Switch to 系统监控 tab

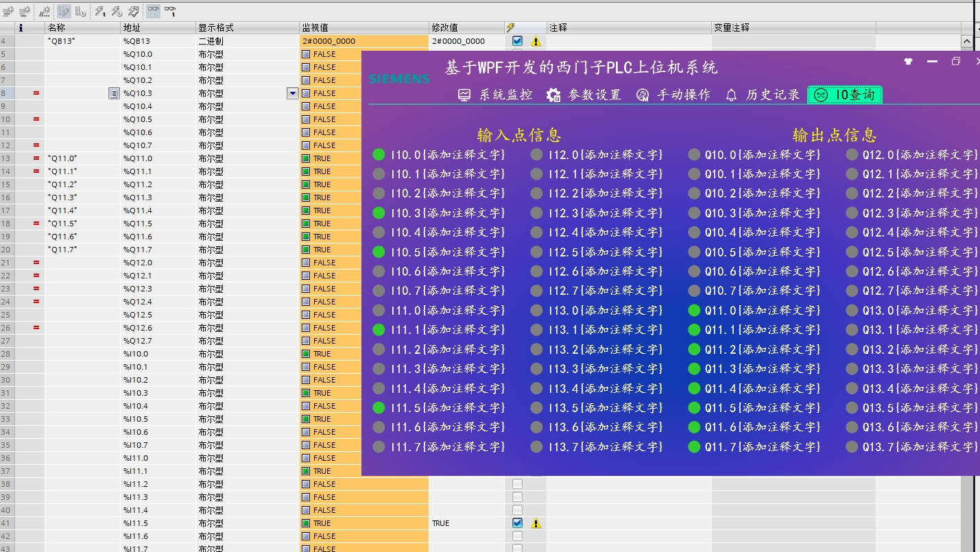click(495, 95)
